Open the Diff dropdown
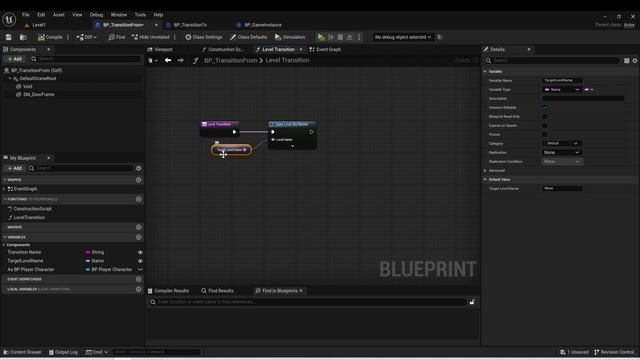Viewport: 640px width, 360px height. coord(86,37)
